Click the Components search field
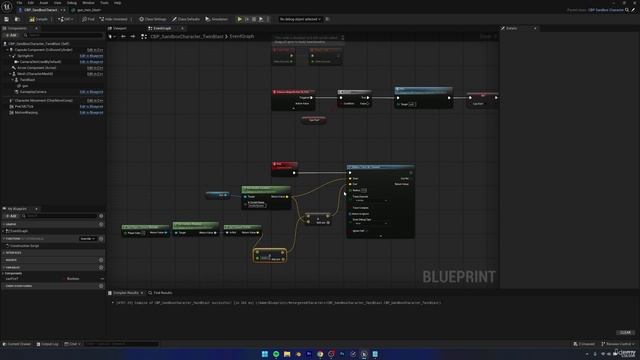640x360 pixels. 63,36
